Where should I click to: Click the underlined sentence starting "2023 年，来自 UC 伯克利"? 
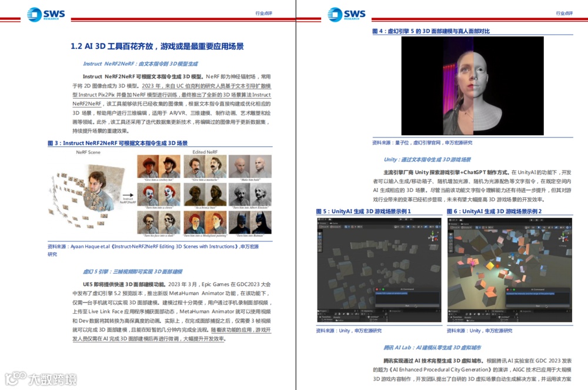point(171,95)
